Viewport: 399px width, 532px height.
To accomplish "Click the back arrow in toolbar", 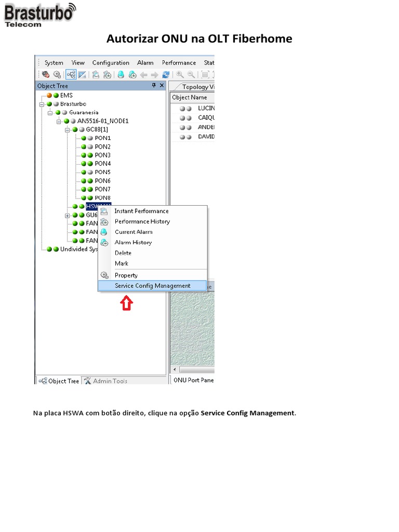I will (x=144, y=75).
